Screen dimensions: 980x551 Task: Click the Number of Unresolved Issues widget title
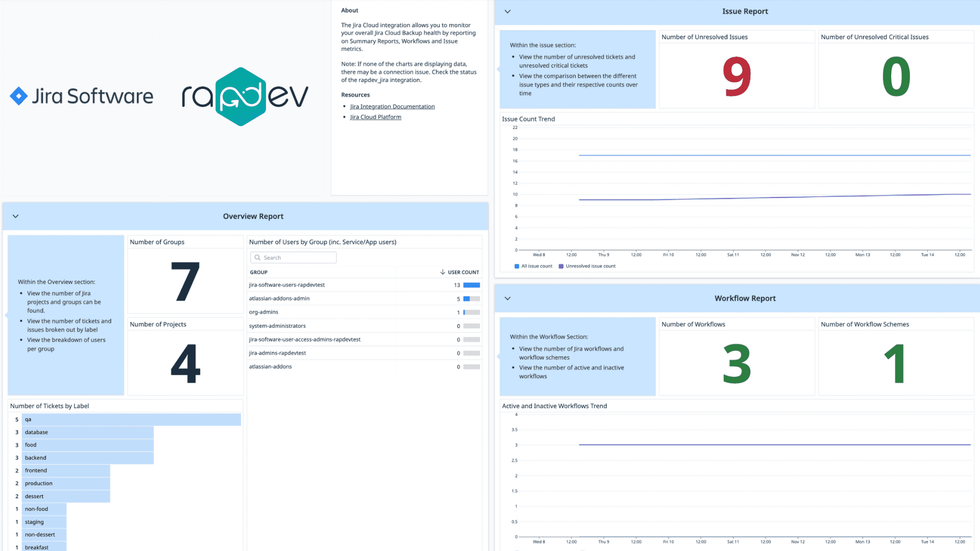[704, 37]
